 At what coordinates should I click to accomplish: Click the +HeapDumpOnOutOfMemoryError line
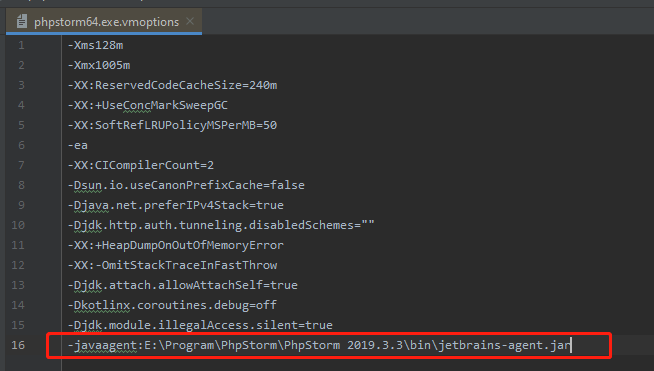click(x=176, y=245)
